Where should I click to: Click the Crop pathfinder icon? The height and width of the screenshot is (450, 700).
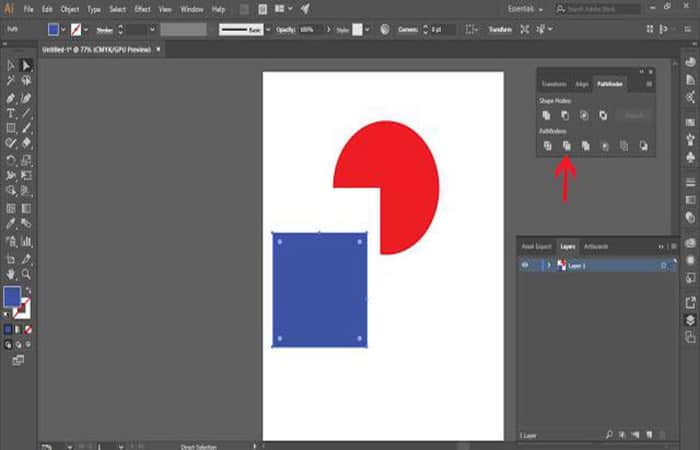tap(605, 146)
